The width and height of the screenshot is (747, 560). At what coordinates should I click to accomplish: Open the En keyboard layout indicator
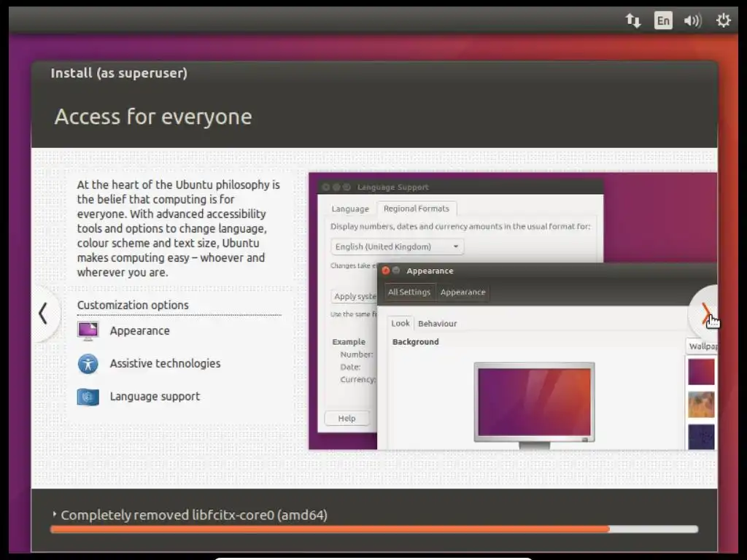pyautogui.click(x=663, y=20)
